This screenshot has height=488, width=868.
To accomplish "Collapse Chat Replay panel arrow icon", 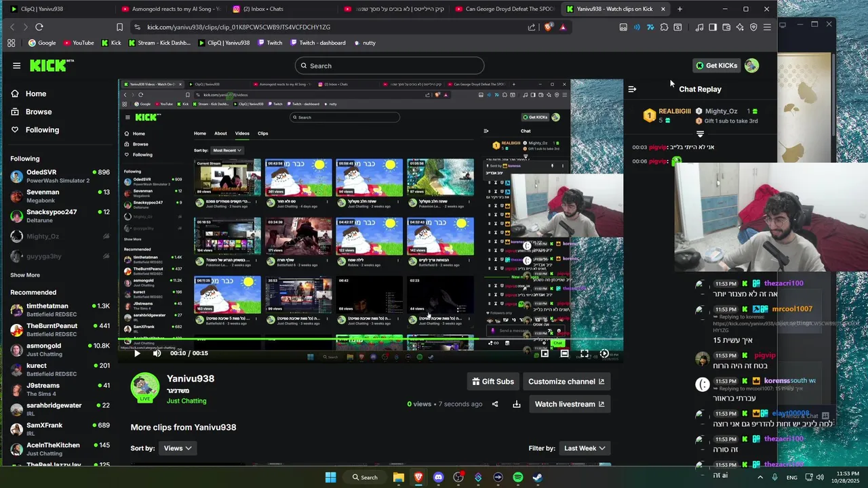I will click(x=632, y=89).
